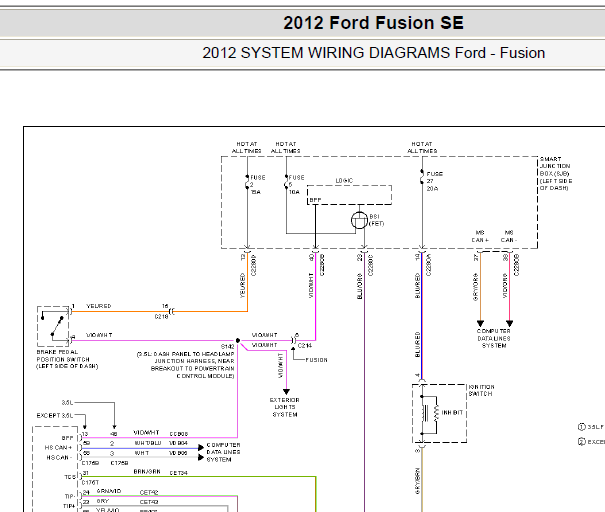Click the Smart Junction Box (SJB) label
The height and width of the screenshot is (512, 605).
[x=556, y=174]
